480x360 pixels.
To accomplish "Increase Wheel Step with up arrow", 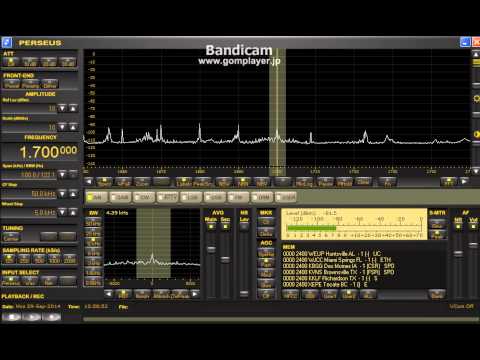I will pos(73,212).
